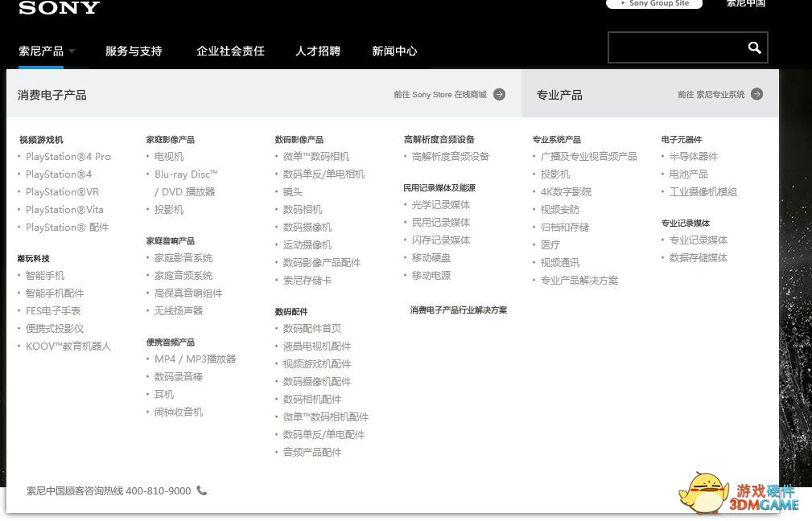Select 电池产品 link
This screenshot has width=812, height=521.
pos(688,174)
